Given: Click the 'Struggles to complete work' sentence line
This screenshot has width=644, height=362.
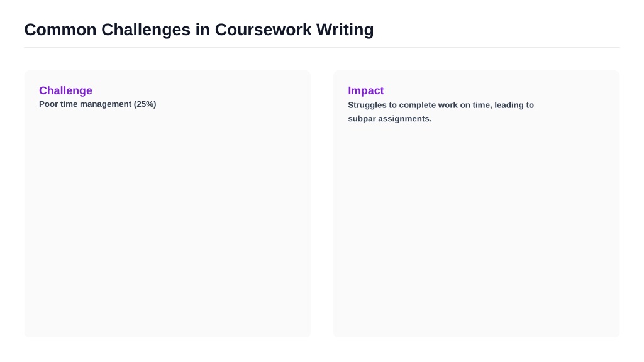Looking at the screenshot, I should point(441,105).
